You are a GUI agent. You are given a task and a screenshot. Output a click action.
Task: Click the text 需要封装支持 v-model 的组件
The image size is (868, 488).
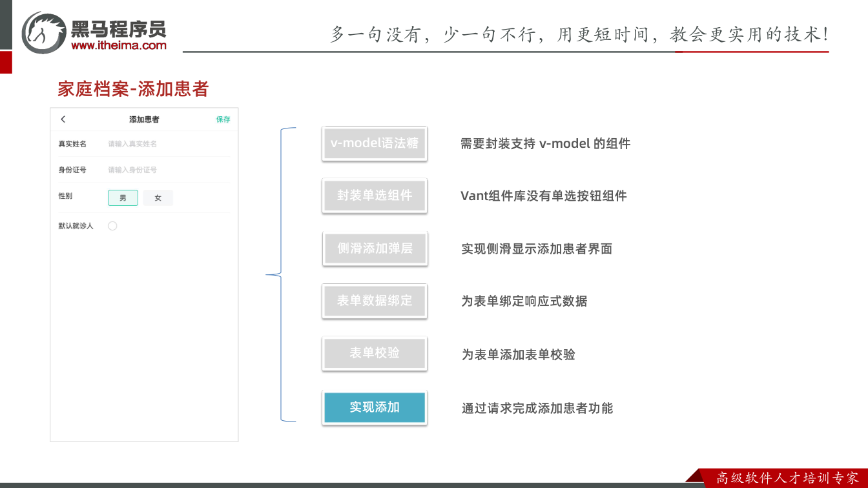pyautogui.click(x=546, y=144)
